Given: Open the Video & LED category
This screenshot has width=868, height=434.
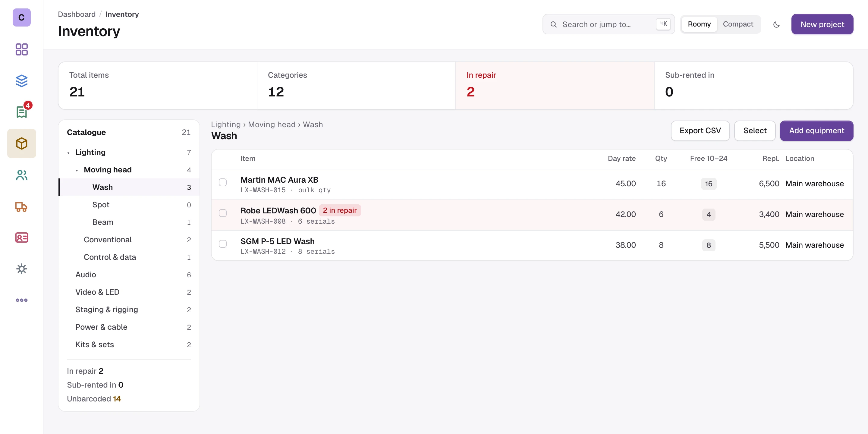Looking at the screenshot, I should [x=129, y=292].
